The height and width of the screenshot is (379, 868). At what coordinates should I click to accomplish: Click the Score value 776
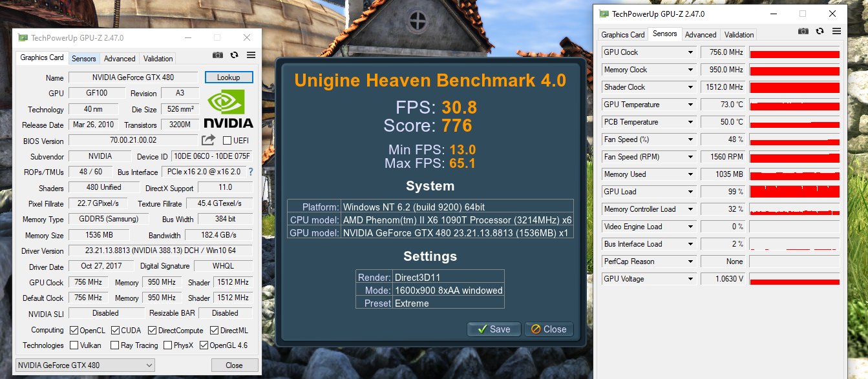tap(457, 125)
